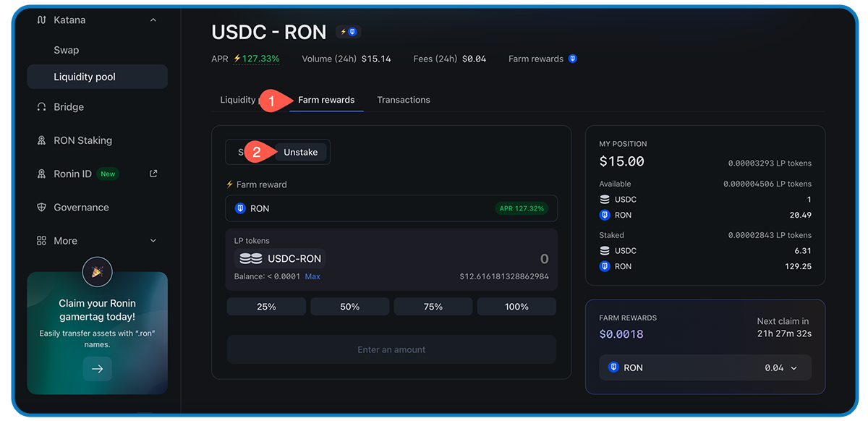The image size is (868, 421).
Task: Click the Fees (24h) $0.04 stat
Action: point(450,59)
